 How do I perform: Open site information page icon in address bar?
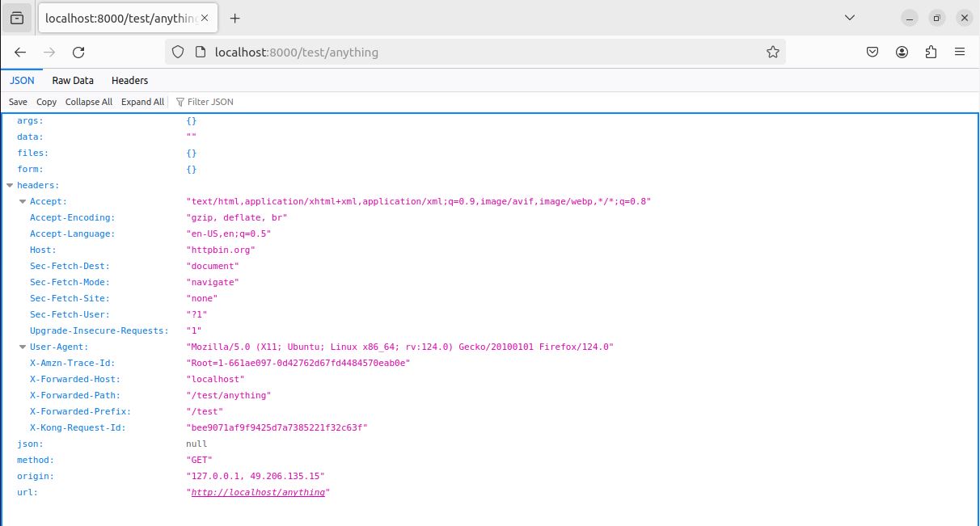pos(201,52)
